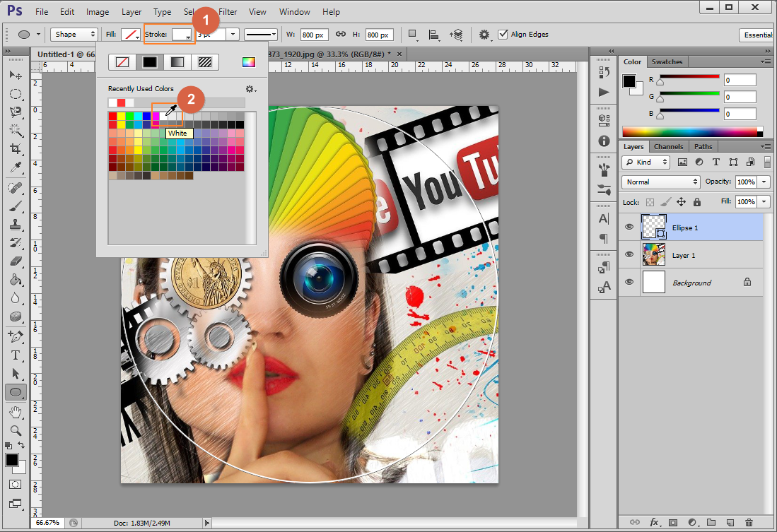The width and height of the screenshot is (777, 532).
Task: Create a new layer
Action: 730,522
